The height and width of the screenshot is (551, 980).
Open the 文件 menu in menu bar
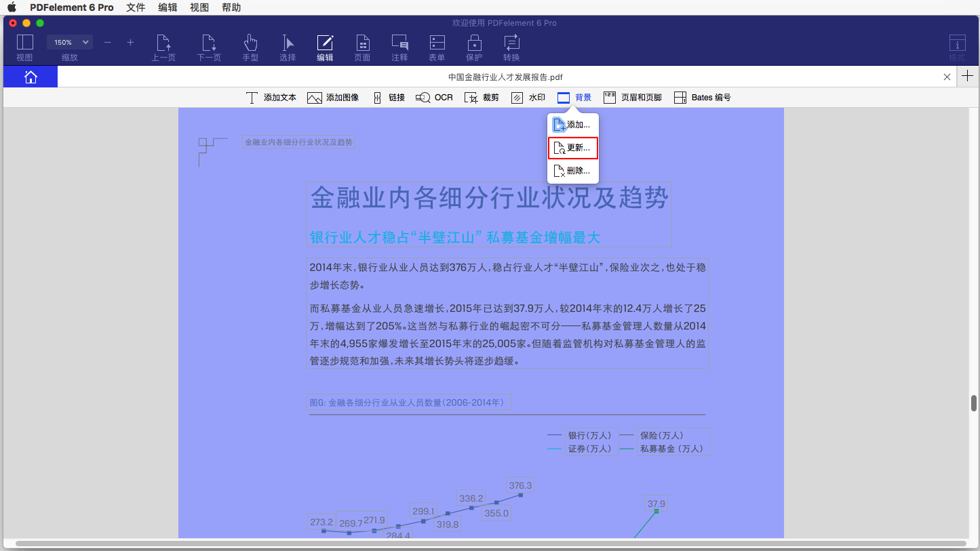(x=136, y=7)
